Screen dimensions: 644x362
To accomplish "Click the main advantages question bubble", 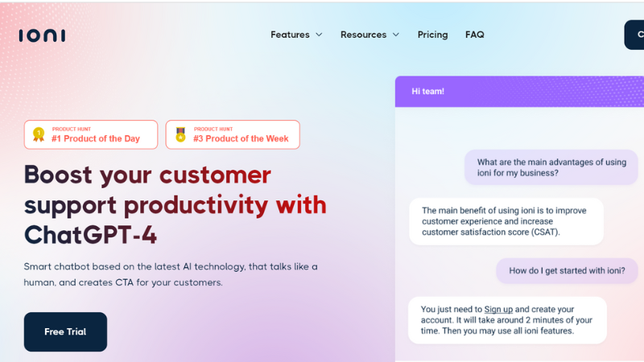I will pos(551,167).
